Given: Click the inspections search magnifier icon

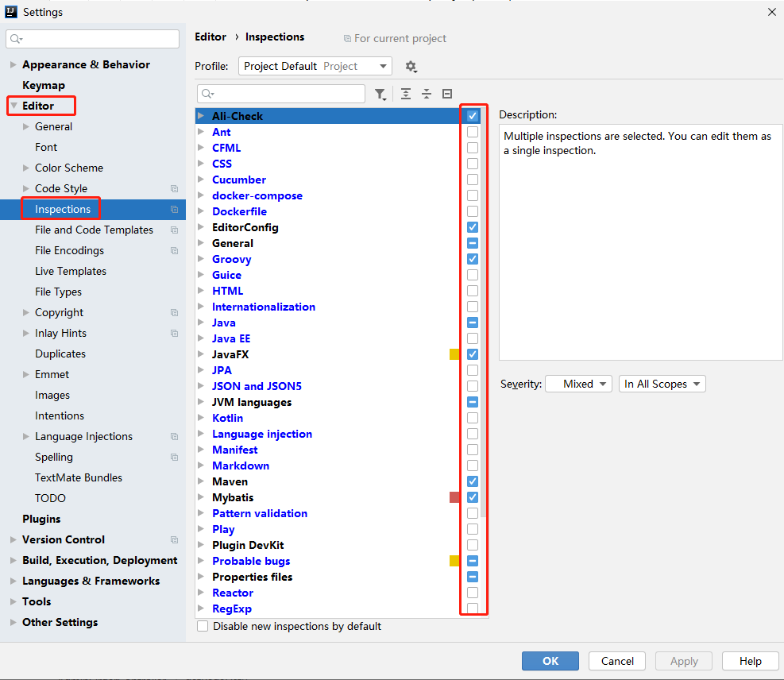Looking at the screenshot, I should coord(208,94).
